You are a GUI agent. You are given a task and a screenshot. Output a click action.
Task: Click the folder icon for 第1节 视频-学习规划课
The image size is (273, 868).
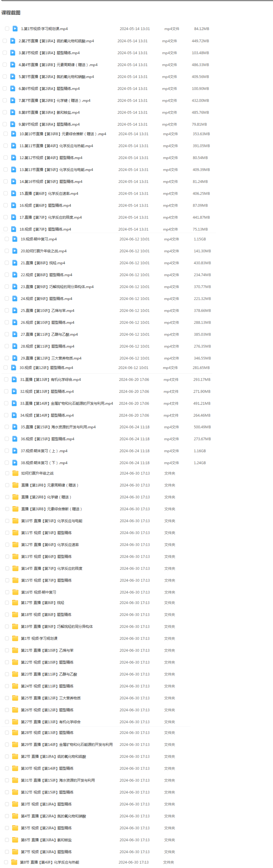point(15,638)
